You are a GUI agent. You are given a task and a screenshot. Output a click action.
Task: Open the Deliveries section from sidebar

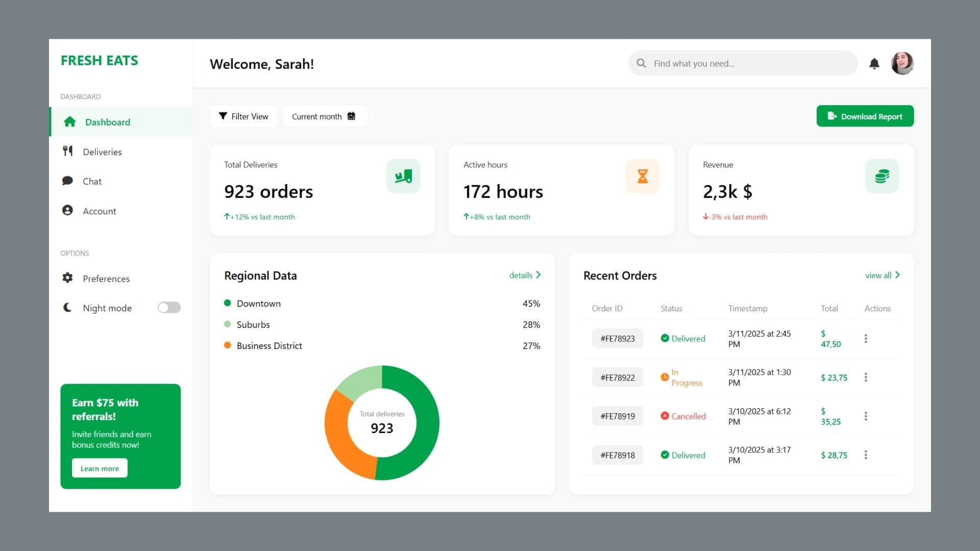[x=102, y=152]
